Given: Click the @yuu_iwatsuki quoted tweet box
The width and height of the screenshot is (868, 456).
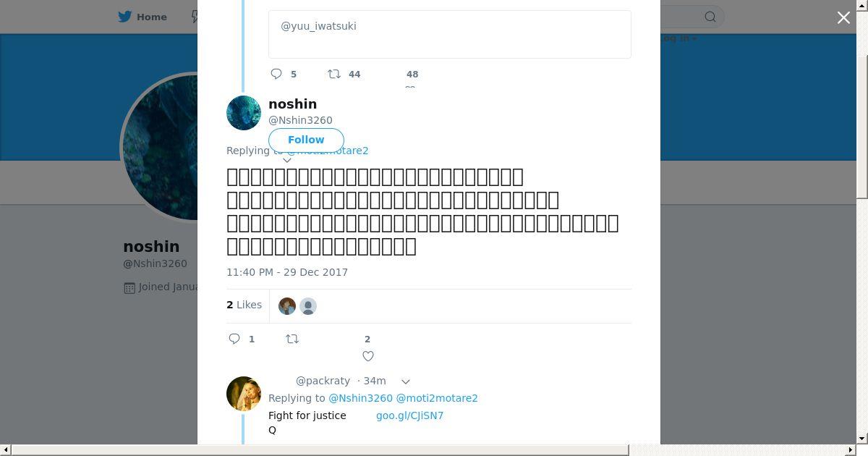Looking at the screenshot, I should [x=449, y=34].
